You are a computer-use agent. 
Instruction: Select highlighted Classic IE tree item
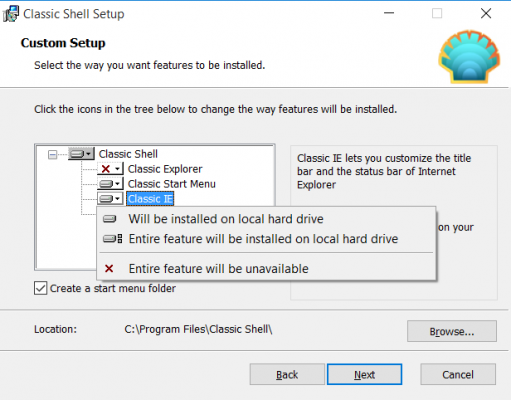tap(150, 199)
